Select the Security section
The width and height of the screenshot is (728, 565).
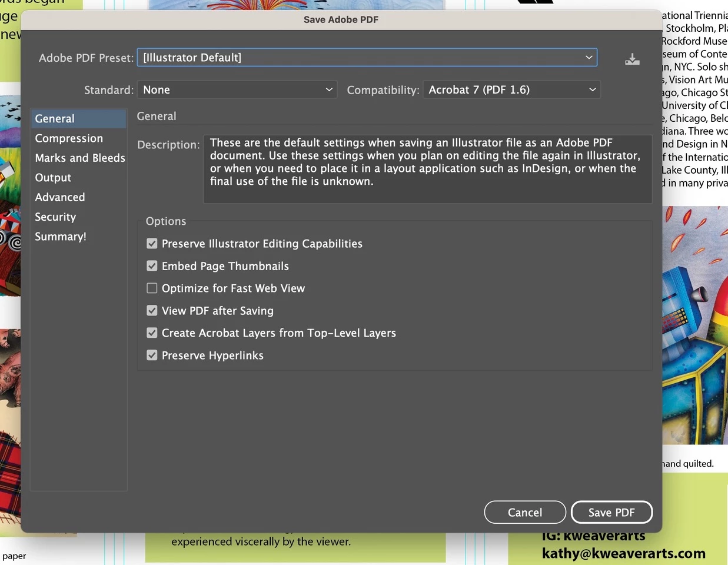coord(79,217)
